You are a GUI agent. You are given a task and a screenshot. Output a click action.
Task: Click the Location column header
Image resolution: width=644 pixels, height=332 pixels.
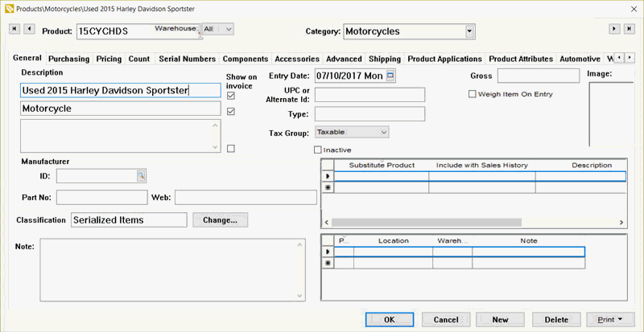[x=393, y=241]
